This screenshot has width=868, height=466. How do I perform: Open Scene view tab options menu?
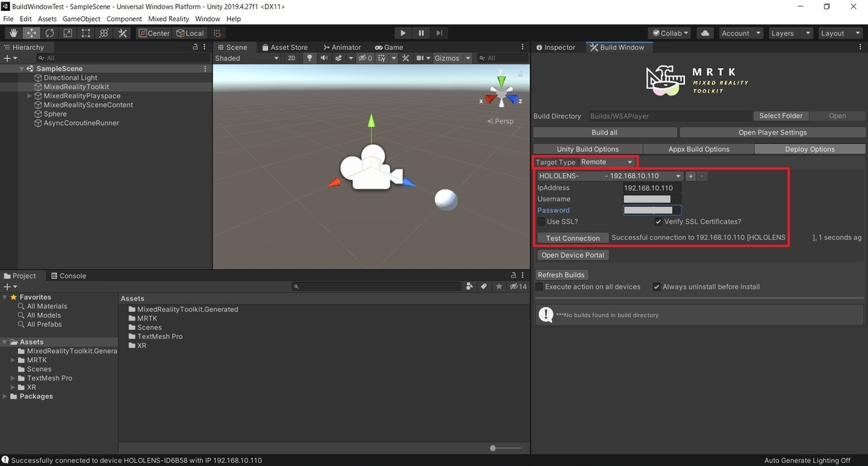pos(524,47)
